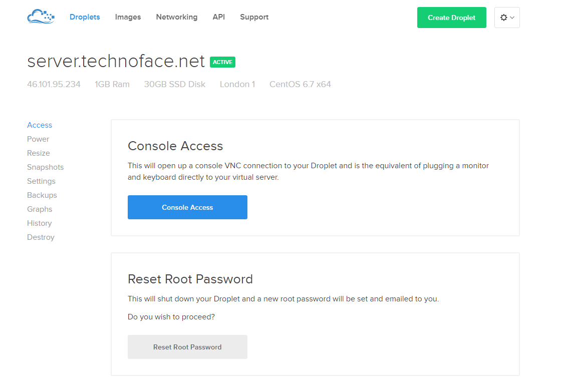The width and height of the screenshot is (572, 392).
Task: Click the London 1 region text
Action: coord(237,84)
